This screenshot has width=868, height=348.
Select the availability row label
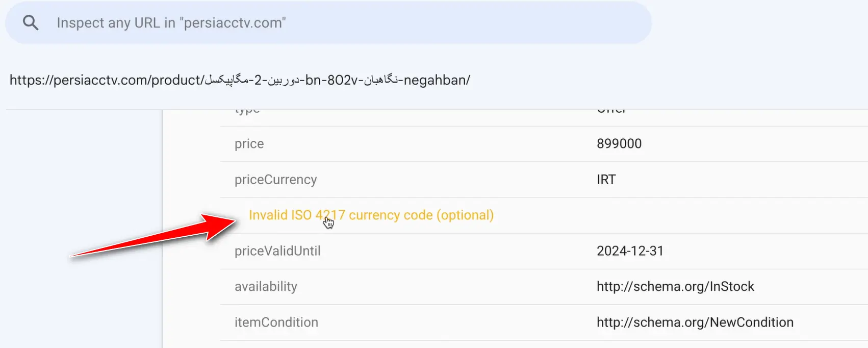click(266, 286)
